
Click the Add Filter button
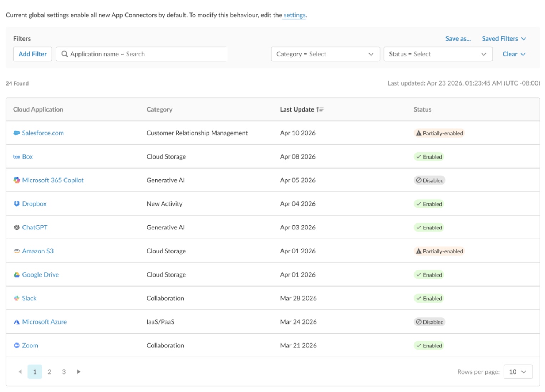[x=32, y=54]
